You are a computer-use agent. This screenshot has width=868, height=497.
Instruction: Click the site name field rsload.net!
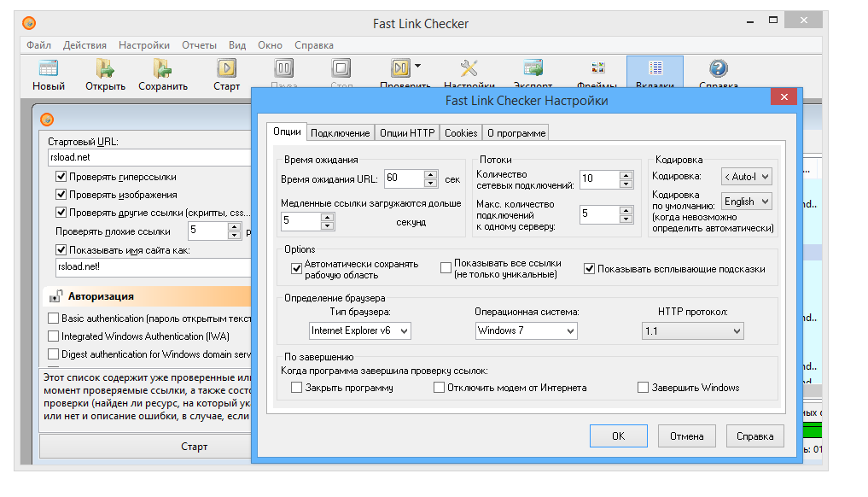(x=154, y=267)
